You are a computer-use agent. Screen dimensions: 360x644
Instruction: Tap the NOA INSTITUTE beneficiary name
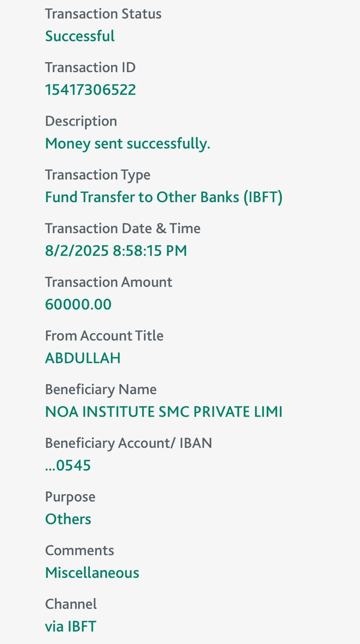click(x=163, y=412)
